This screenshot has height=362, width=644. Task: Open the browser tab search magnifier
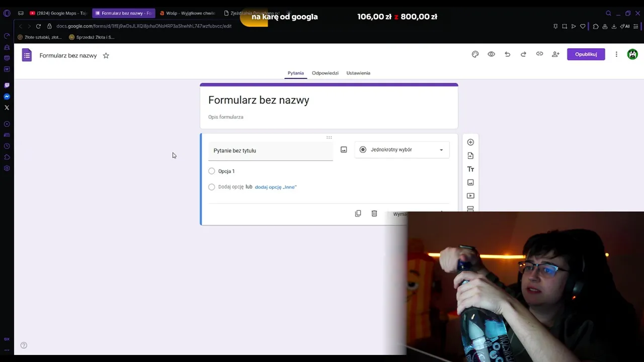pyautogui.click(x=608, y=13)
